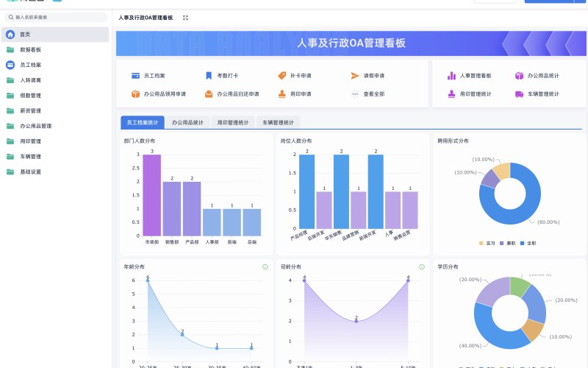The height and width of the screenshot is (368, 588).
Task: Click the lowest point on 司龄分布 curve
Action: click(356, 321)
